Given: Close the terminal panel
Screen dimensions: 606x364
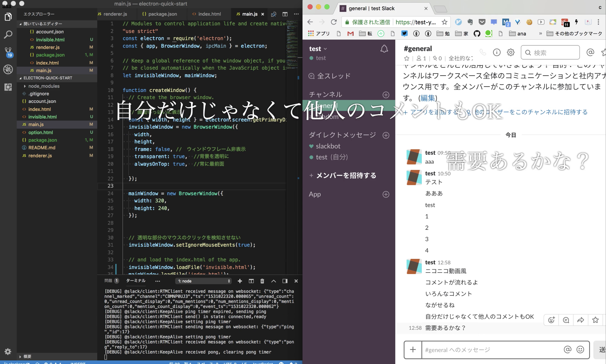Looking at the screenshot, I should pyautogui.click(x=296, y=281).
